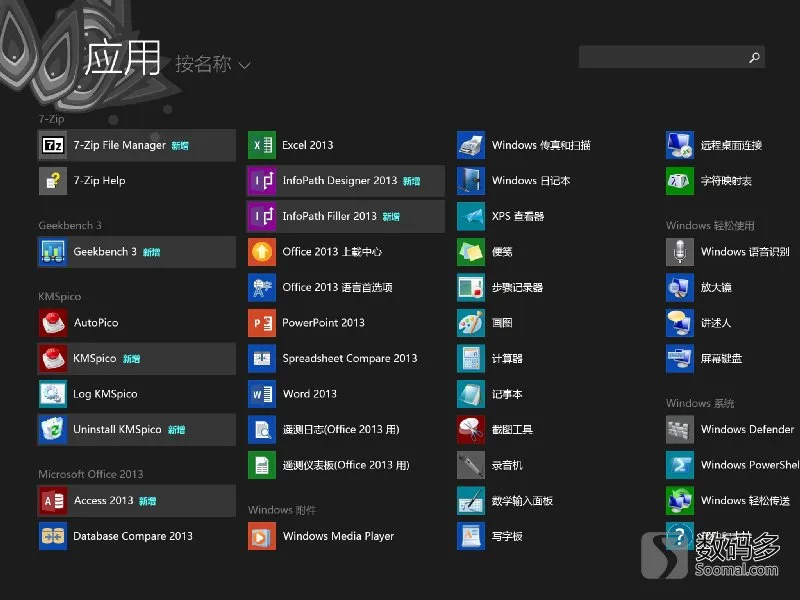The image size is (800, 600).
Task: Click the search magnifier button
Action: [755, 57]
